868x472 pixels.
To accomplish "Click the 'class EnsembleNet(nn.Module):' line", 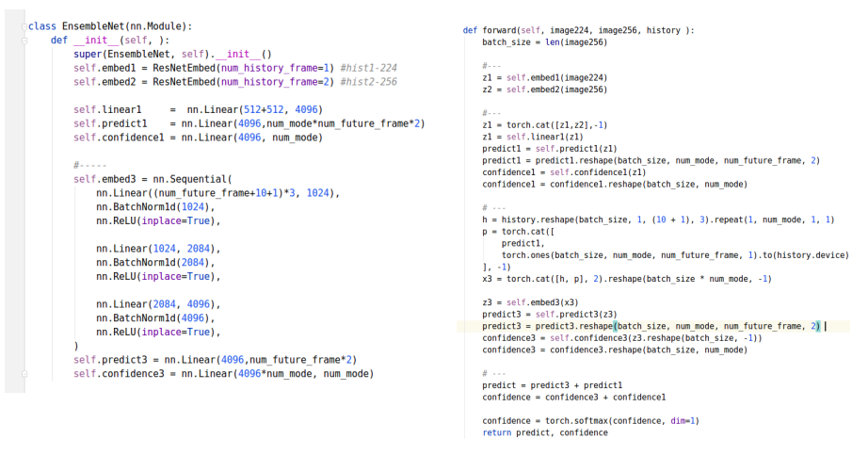I will click(x=110, y=26).
